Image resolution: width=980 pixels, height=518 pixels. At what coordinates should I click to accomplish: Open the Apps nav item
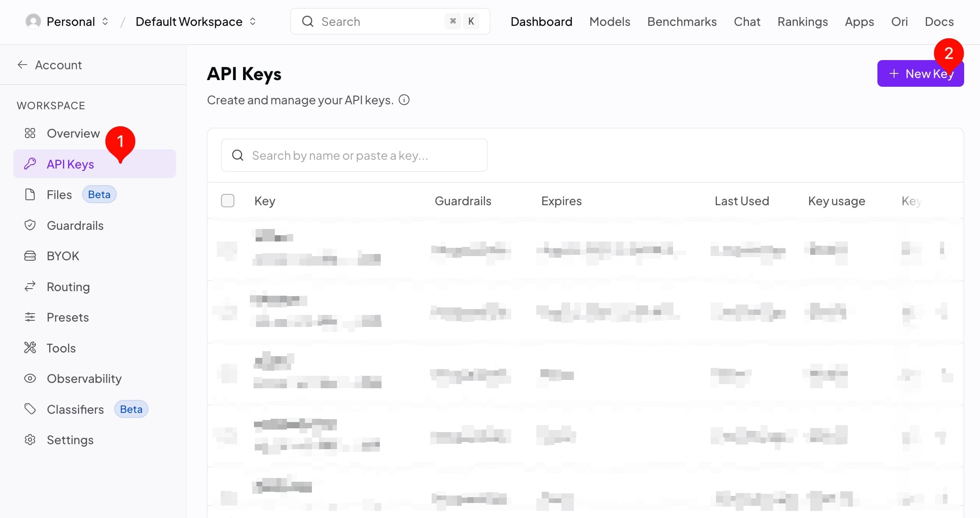[859, 21]
